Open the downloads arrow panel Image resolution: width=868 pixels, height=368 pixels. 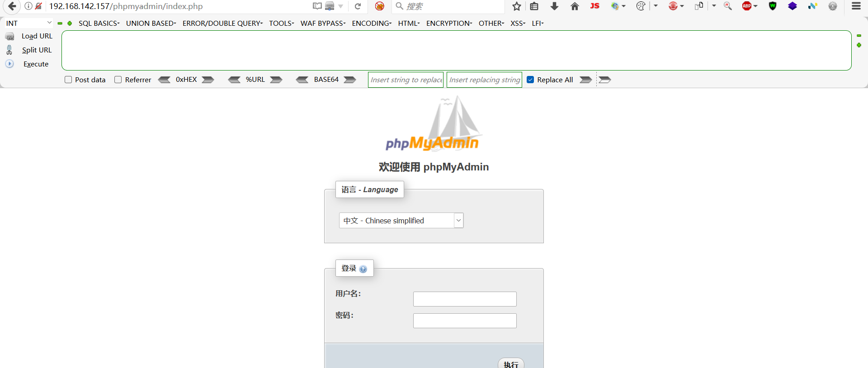click(554, 6)
